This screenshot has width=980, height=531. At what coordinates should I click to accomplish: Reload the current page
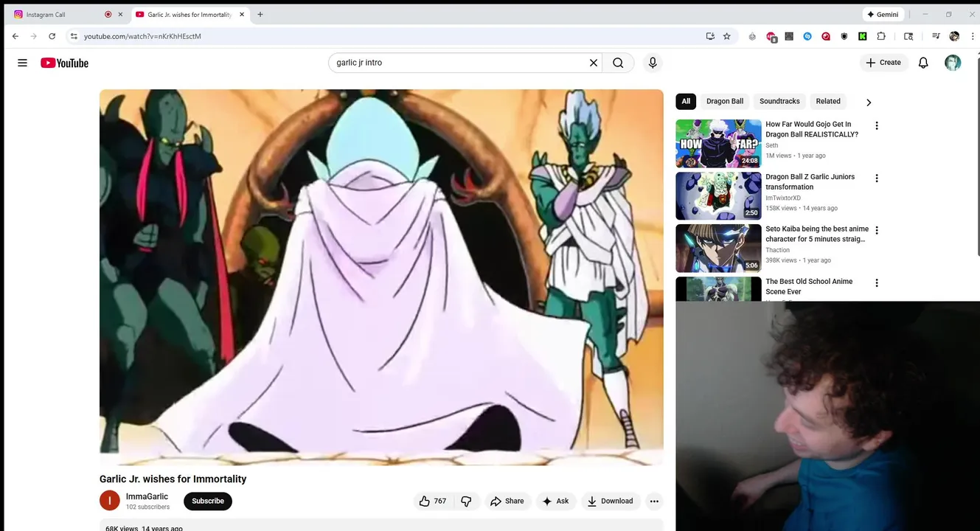52,36
